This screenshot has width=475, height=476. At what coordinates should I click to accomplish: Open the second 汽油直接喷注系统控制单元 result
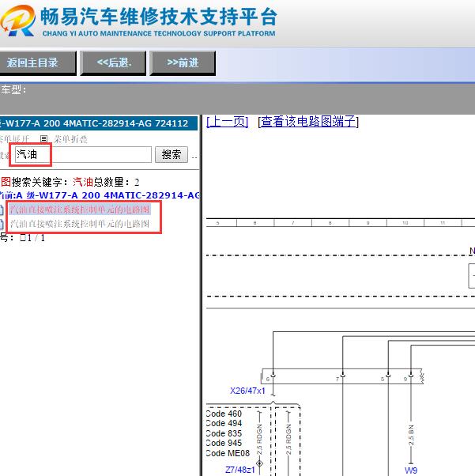point(80,224)
